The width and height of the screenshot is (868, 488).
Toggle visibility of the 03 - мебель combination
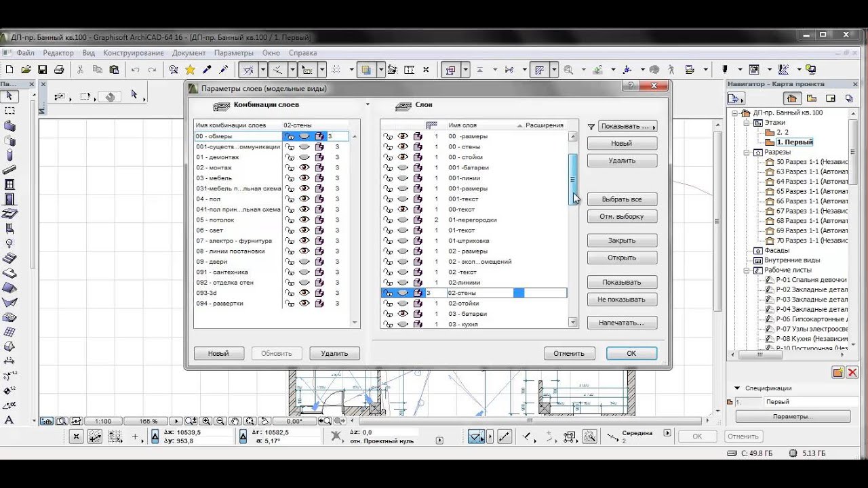[x=304, y=178]
